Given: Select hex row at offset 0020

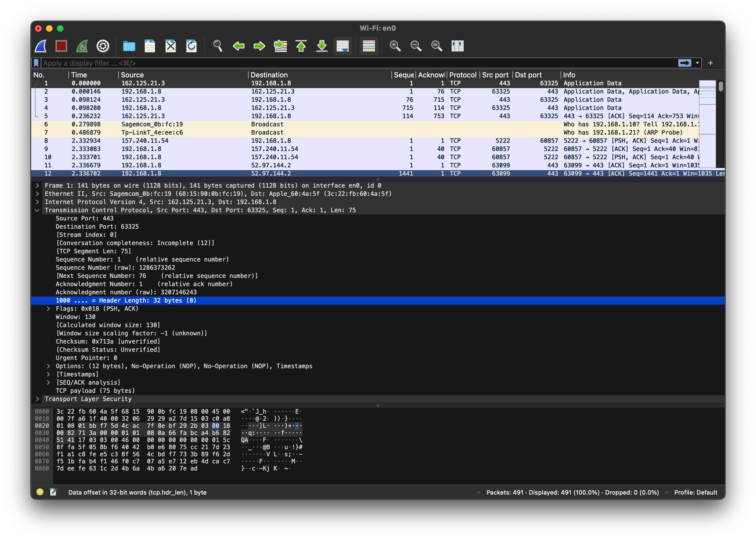Looking at the screenshot, I should click(168, 426).
